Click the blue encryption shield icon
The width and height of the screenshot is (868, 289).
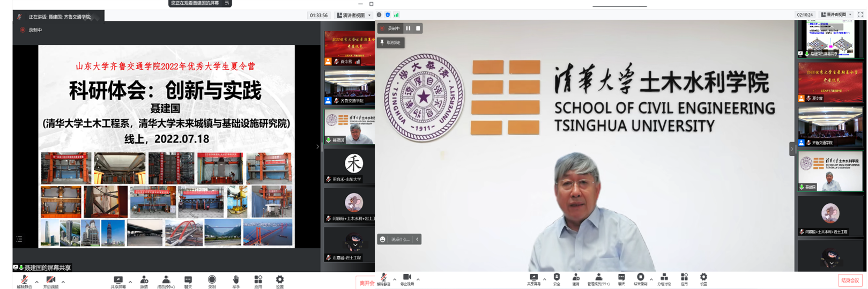point(388,15)
